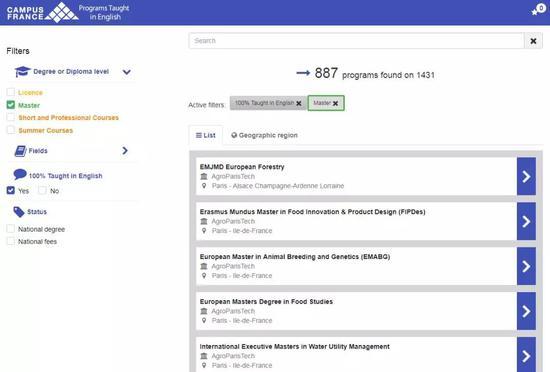The width and height of the screenshot is (550, 372).
Task: Tick Short and Professional Courses checkbox
Action: coord(11,117)
